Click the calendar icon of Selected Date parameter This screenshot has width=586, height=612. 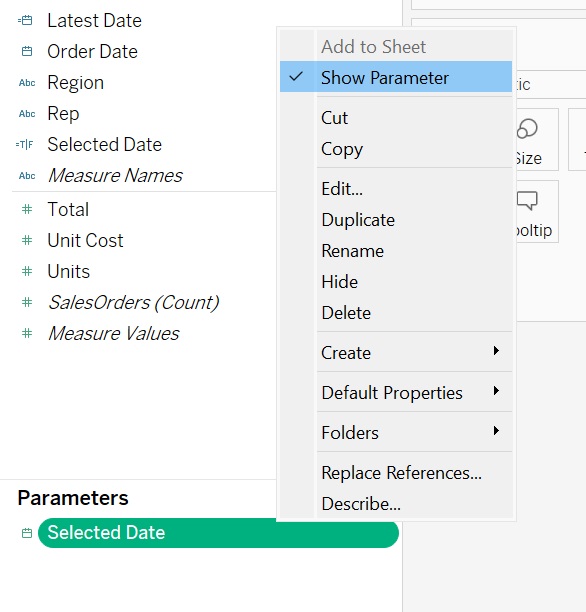click(x=27, y=533)
